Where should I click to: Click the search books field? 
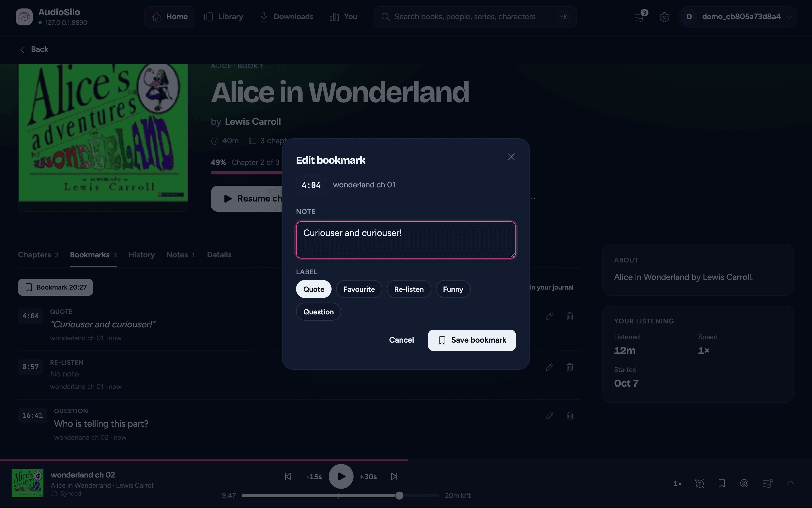tap(475, 17)
